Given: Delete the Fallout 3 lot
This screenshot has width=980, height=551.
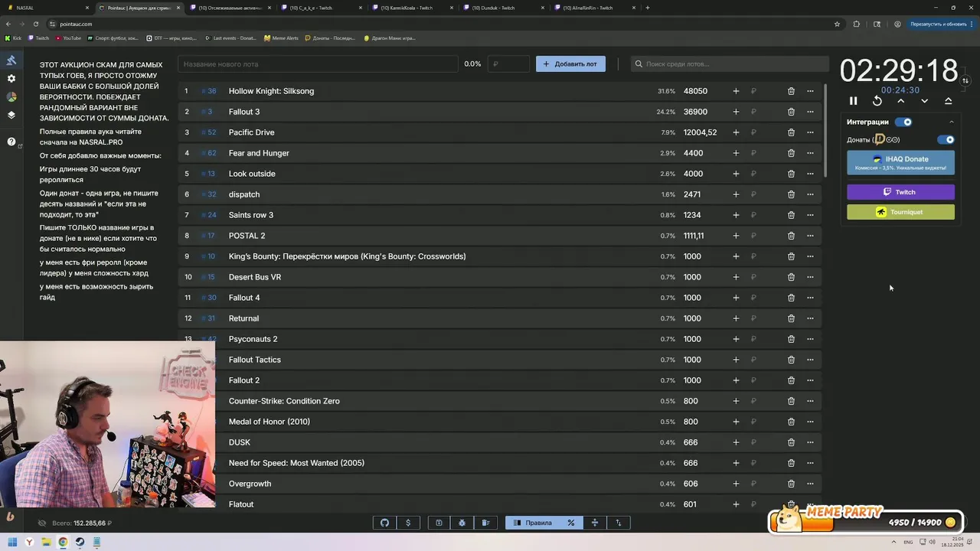Looking at the screenshot, I should [x=791, y=112].
